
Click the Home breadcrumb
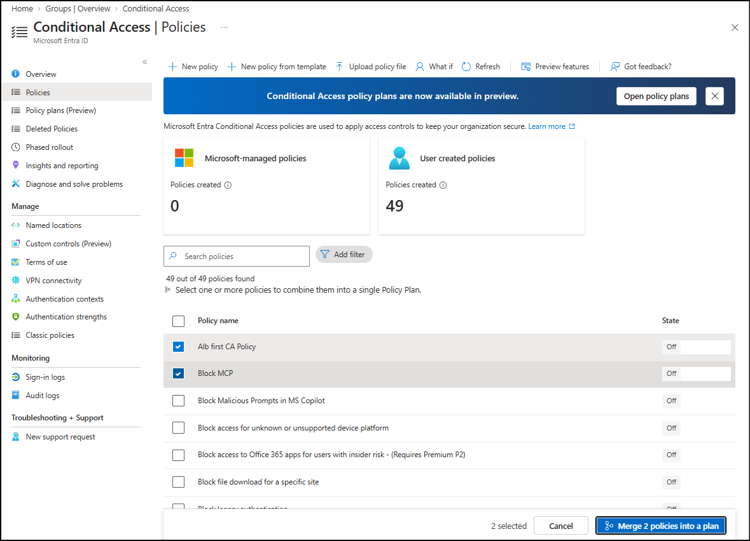pos(22,9)
